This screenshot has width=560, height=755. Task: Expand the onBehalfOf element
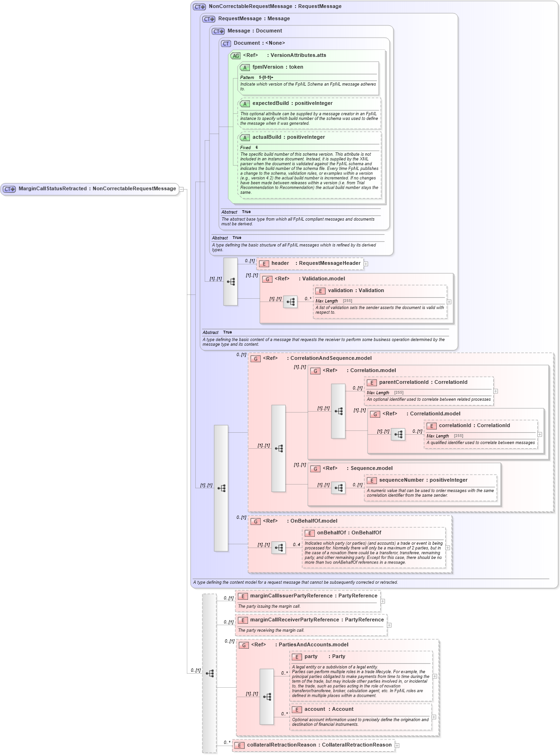point(448,548)
